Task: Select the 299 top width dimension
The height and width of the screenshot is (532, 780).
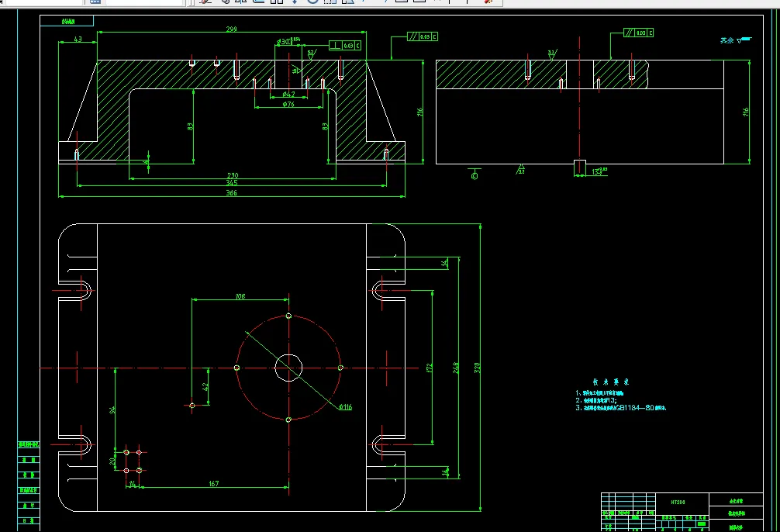Action: 231,29
